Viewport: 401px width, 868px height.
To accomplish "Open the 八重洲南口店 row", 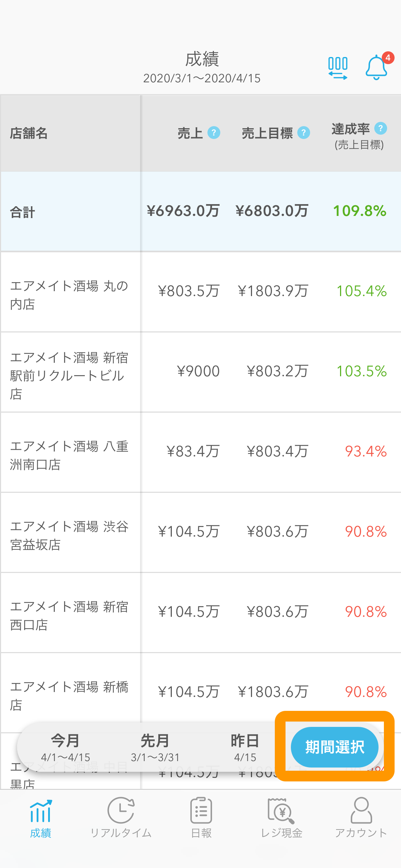I will tap(201, 452).
